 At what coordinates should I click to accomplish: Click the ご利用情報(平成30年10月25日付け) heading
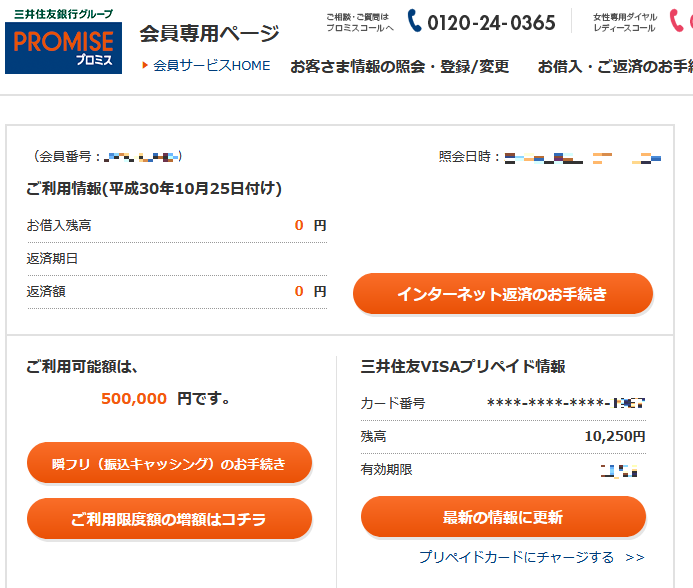[154, 188]
